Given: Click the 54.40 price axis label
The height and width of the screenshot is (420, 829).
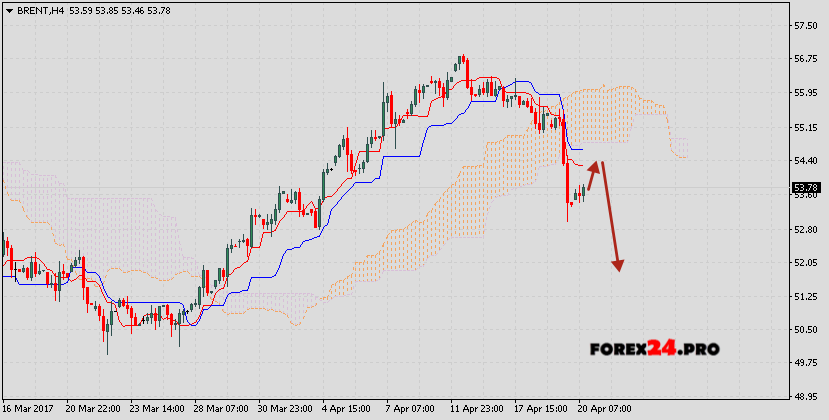Looking at the screenshot, I should pos(806,160).
